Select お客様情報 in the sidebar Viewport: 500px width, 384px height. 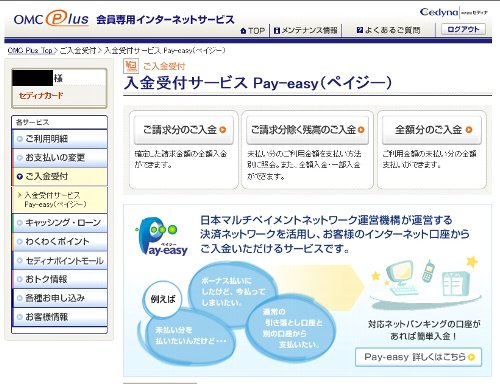coord(60,316)
